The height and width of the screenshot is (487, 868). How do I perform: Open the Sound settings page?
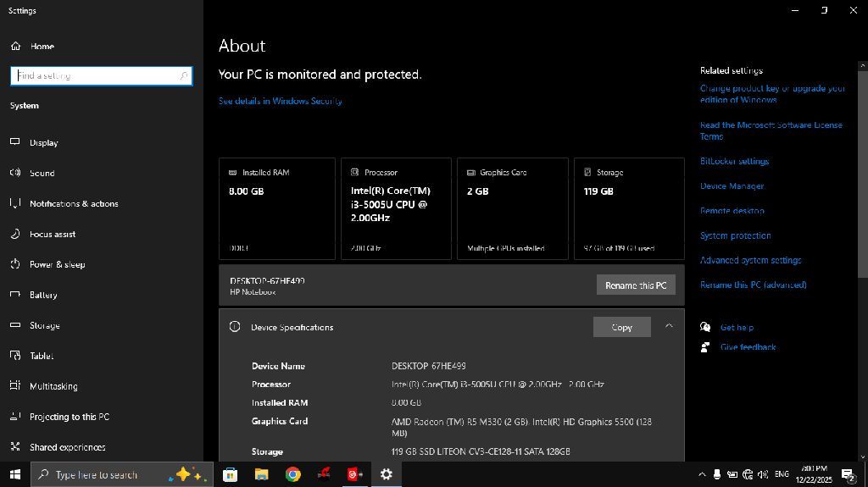pyautogui.click(x=42, y=174)
